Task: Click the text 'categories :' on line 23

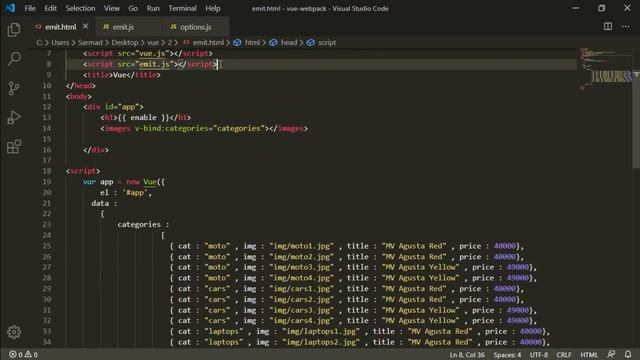Action: 143,224
